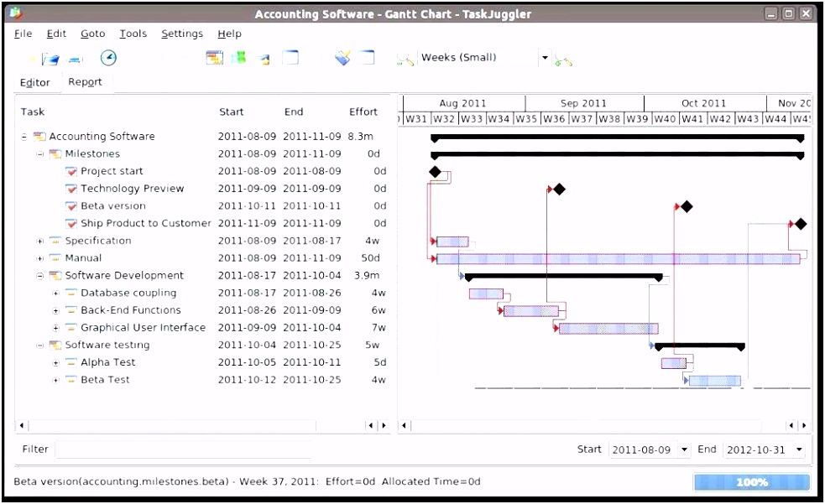Expand the Back-End Functions node

[55, 310]
